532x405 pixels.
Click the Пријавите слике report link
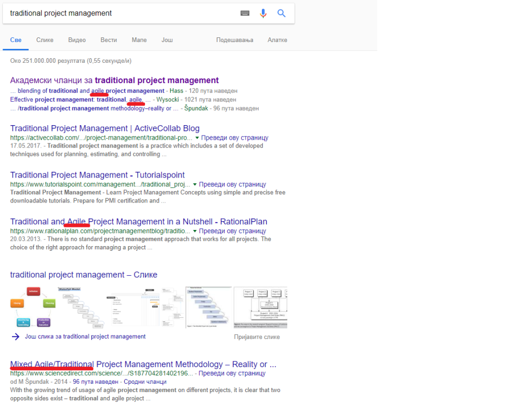257,337
